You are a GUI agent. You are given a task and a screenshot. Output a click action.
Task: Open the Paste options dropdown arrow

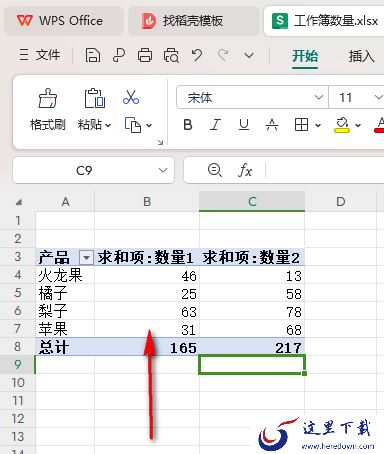tap(108, 125)
